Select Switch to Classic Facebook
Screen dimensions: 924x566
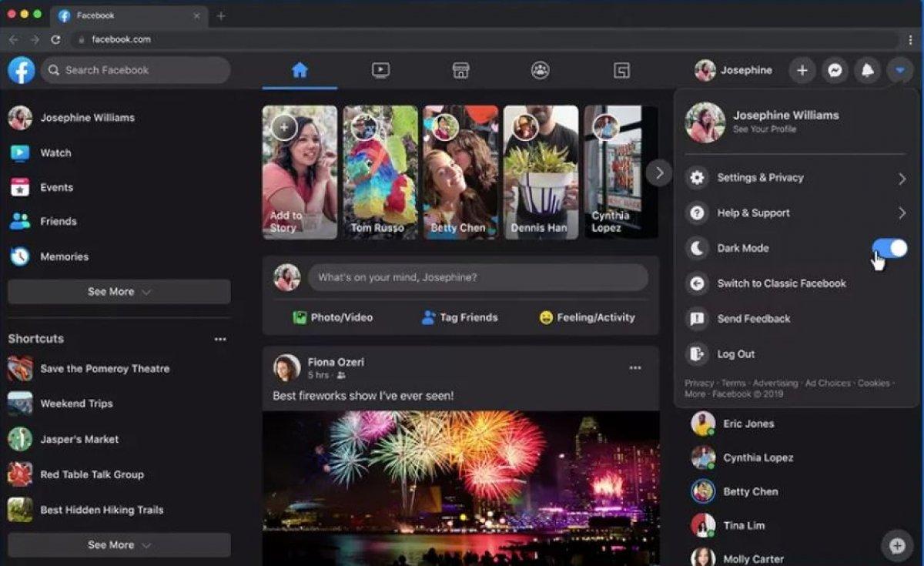(x=781, y=283)
